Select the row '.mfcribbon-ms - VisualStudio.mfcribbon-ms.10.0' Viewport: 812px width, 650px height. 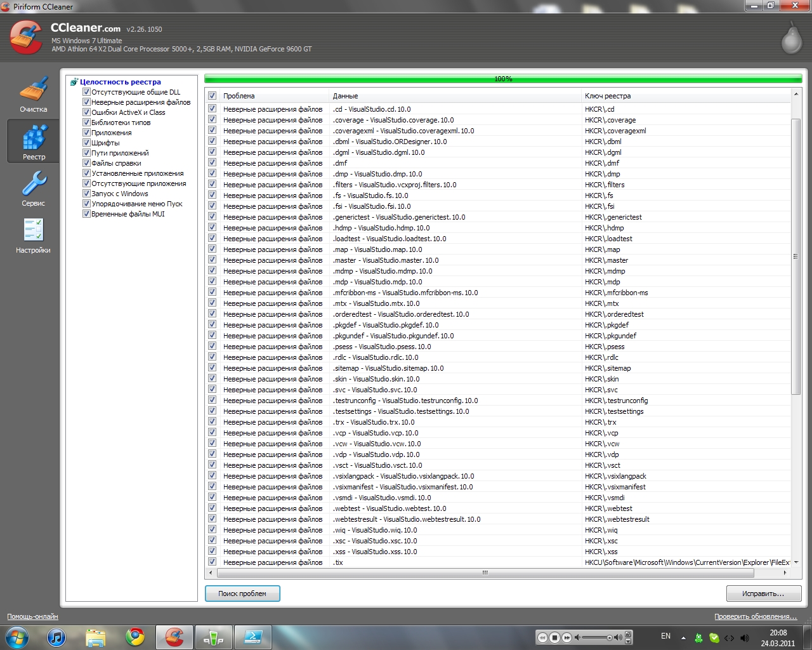tap(498, 293)
